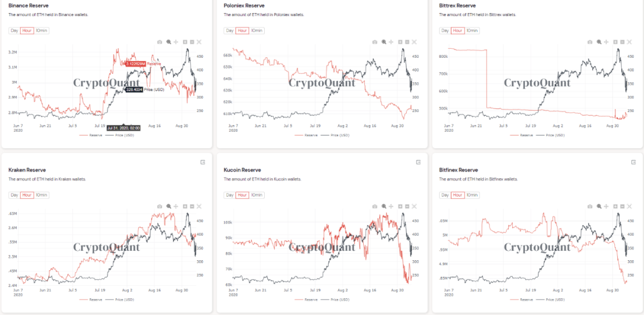
Task: Activate pan tool on Poloniex Reserve chart
Action: click(x=391, y=42)
